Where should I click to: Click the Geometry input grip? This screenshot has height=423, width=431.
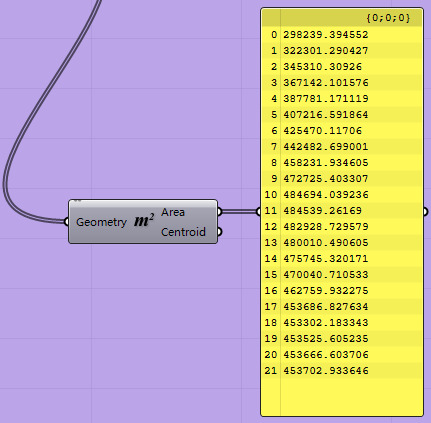point(67,222)
